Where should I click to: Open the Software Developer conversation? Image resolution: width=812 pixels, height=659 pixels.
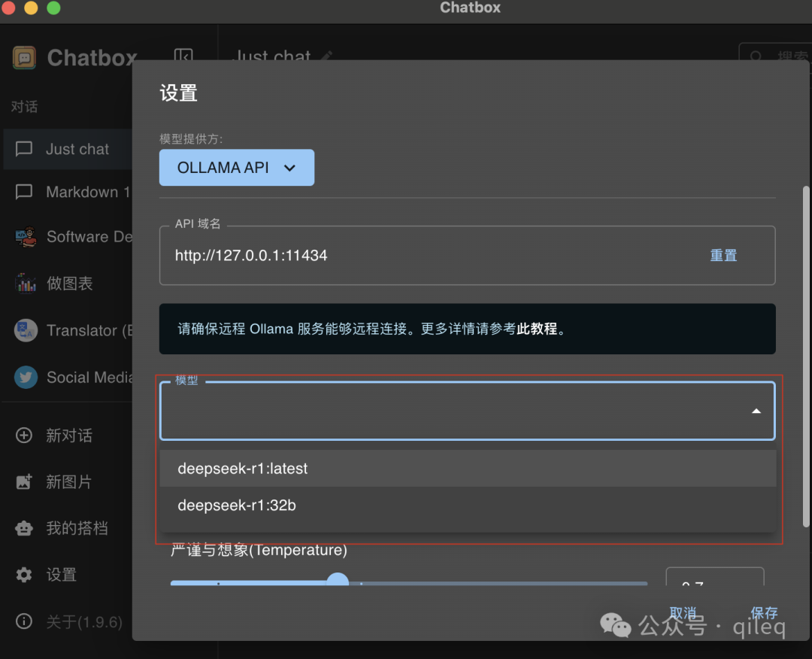(68, 237)
